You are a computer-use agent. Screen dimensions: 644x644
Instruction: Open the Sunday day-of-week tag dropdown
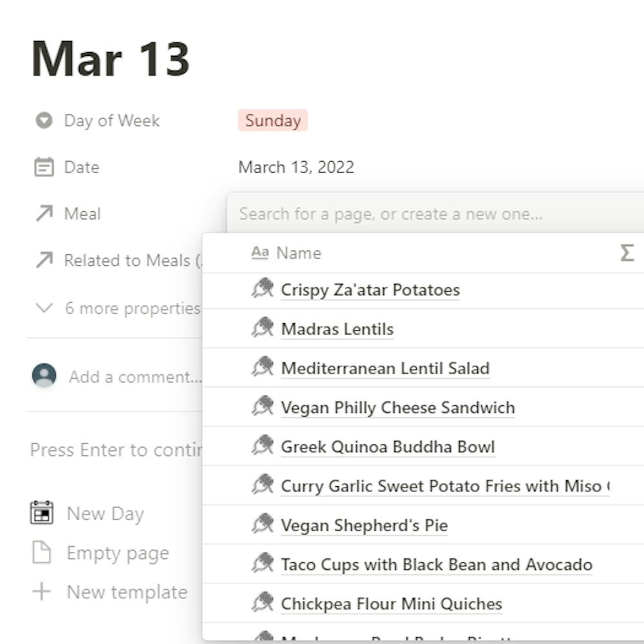tap(272, 120)
